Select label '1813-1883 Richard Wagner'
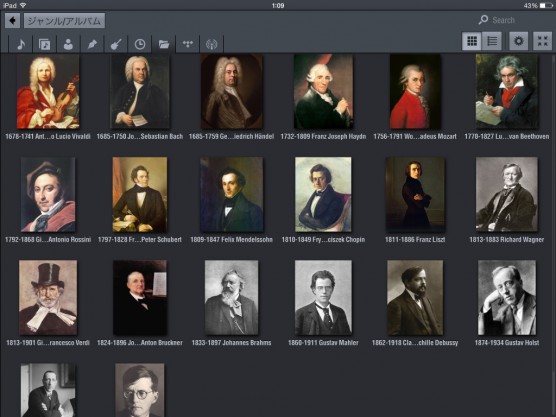The width and height of the screenshot is (556, 417). point(507,239)
